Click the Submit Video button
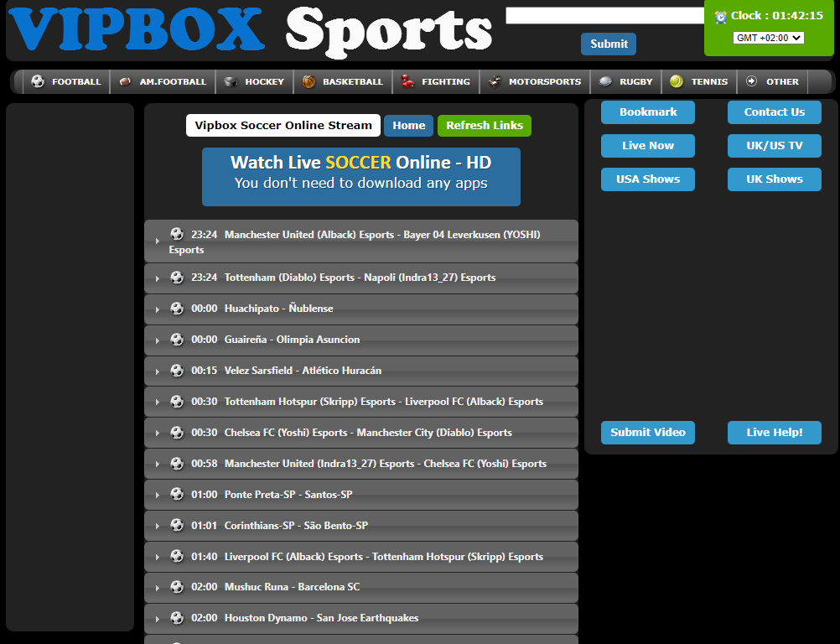Image resolution: width=840 pixels, height=644 pixels. point(648,433)
